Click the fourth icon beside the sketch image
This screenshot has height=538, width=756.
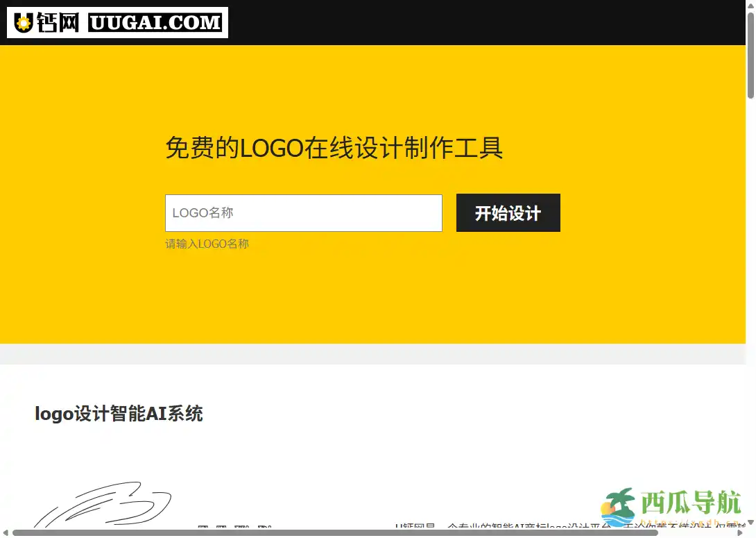(264, 528)
